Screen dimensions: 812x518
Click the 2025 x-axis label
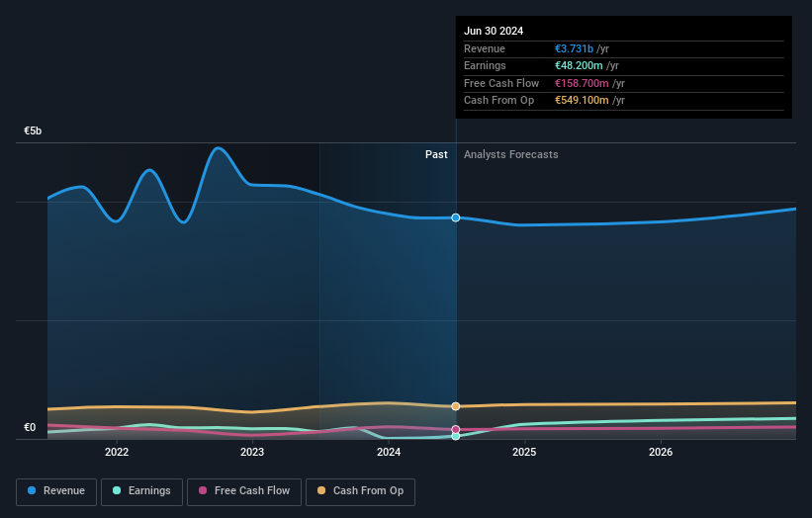click(524, 452)
